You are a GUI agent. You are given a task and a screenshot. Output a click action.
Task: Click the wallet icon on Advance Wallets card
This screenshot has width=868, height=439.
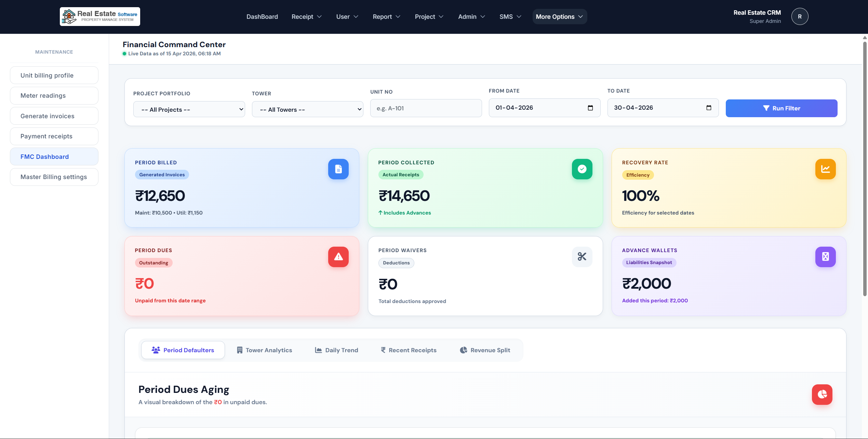(825, 257)
